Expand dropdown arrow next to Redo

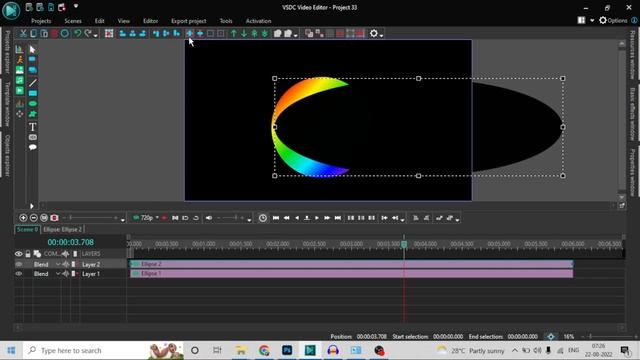point(96,36)
